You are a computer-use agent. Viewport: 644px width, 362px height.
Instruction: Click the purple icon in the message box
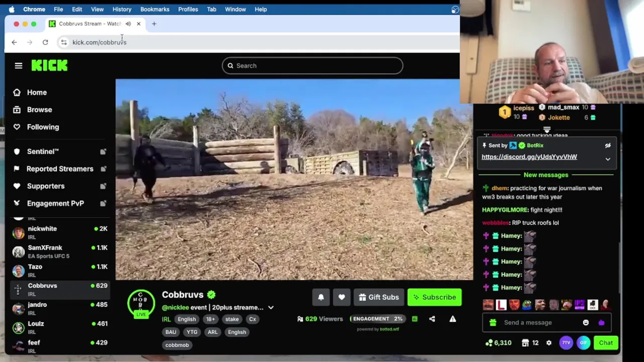pyautogui.click(x=601, y=323)
